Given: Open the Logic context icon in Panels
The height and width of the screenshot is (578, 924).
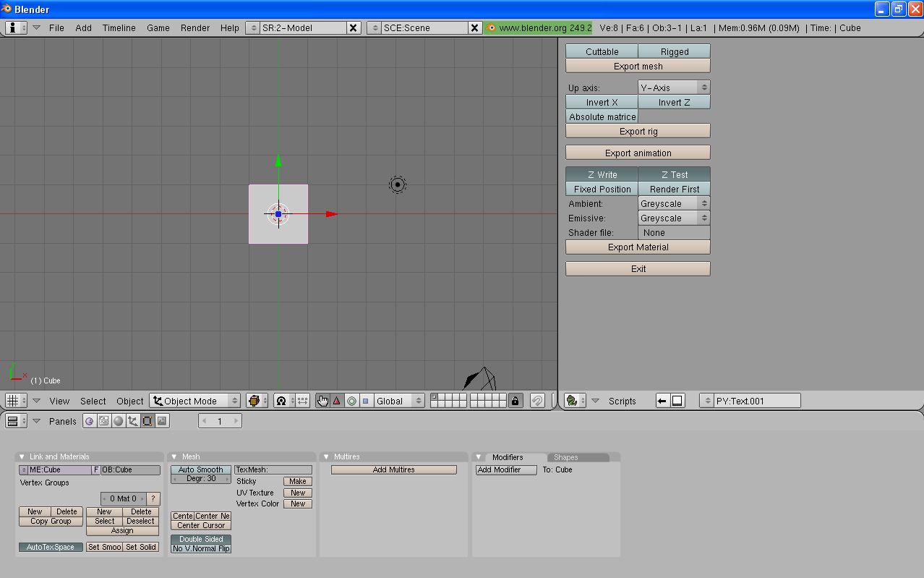Looking at the screenshot, I should click(x=90, y=421).
